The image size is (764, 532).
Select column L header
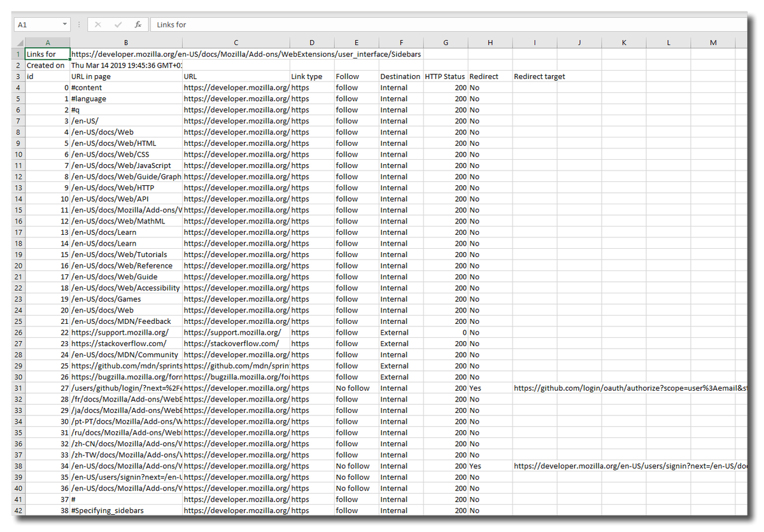[668, 43]
